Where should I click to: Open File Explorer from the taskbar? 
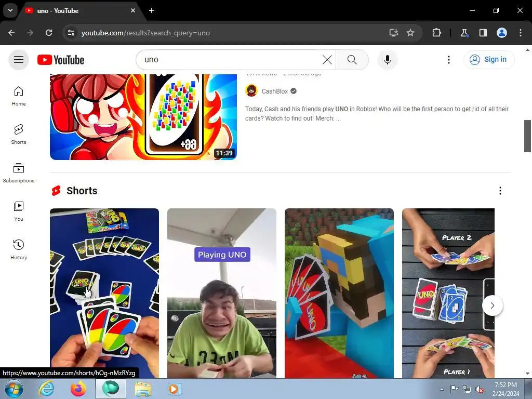point(143,389)
